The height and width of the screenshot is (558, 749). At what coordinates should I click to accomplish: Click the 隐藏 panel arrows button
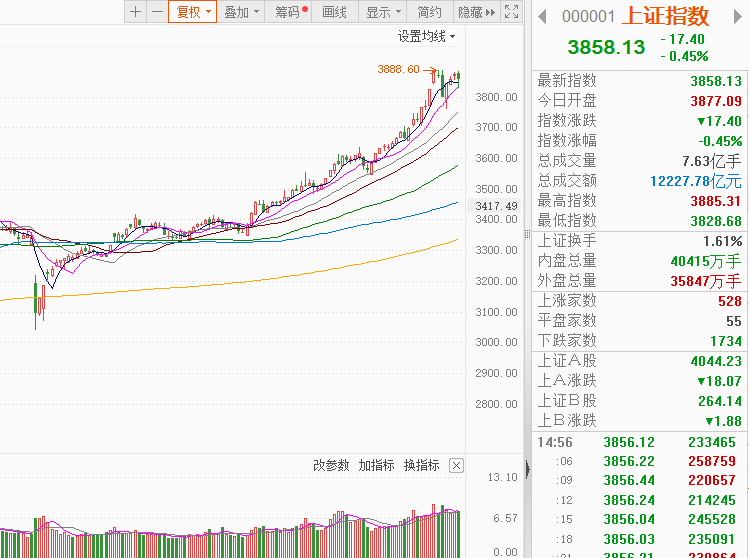tap(476, 11)
